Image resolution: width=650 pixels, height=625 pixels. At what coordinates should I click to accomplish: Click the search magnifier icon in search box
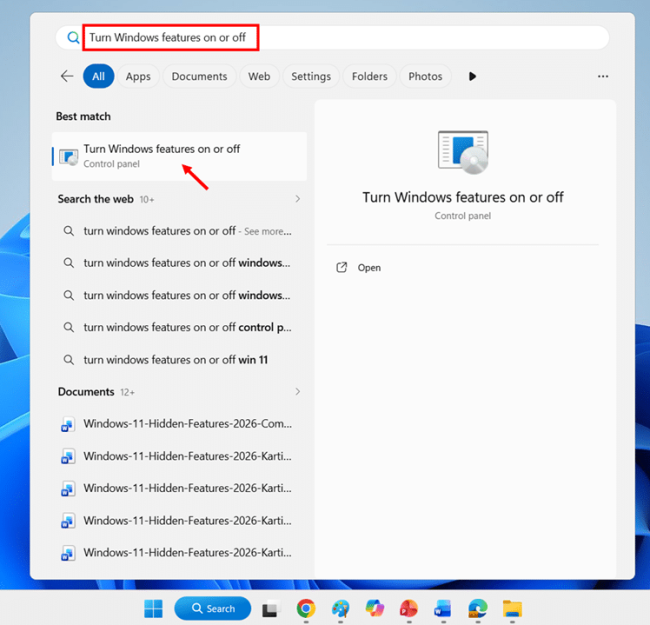(x=73, y=38)
